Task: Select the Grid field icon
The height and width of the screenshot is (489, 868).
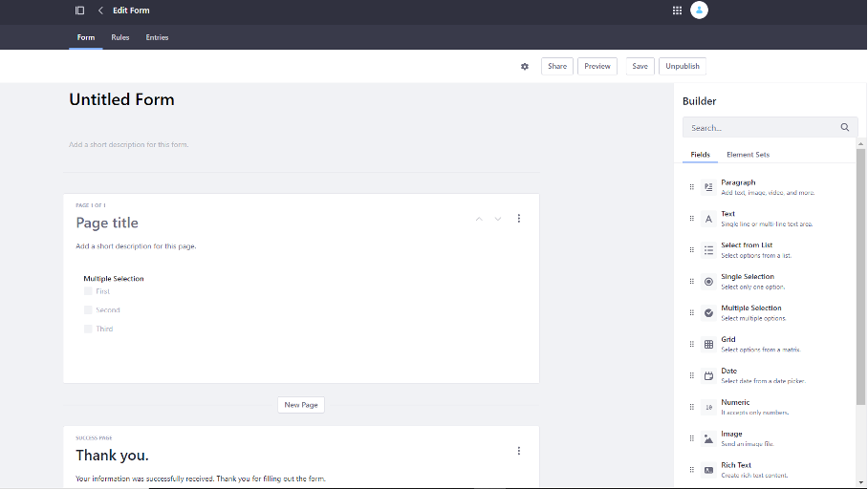Action: pos(708,344)
